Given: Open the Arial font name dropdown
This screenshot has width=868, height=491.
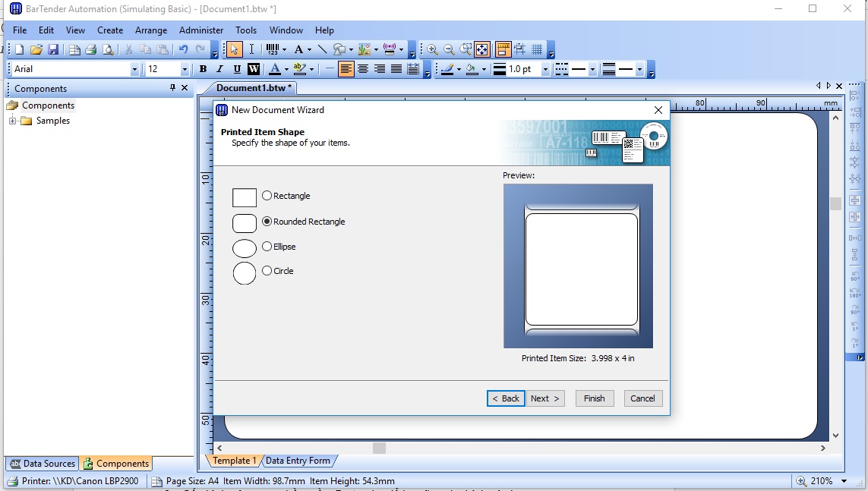Looking at the screenshot, I should tap(134, 69).
